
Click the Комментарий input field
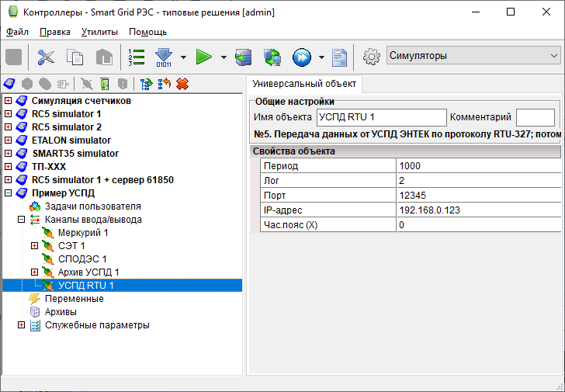tap(536, 117)
